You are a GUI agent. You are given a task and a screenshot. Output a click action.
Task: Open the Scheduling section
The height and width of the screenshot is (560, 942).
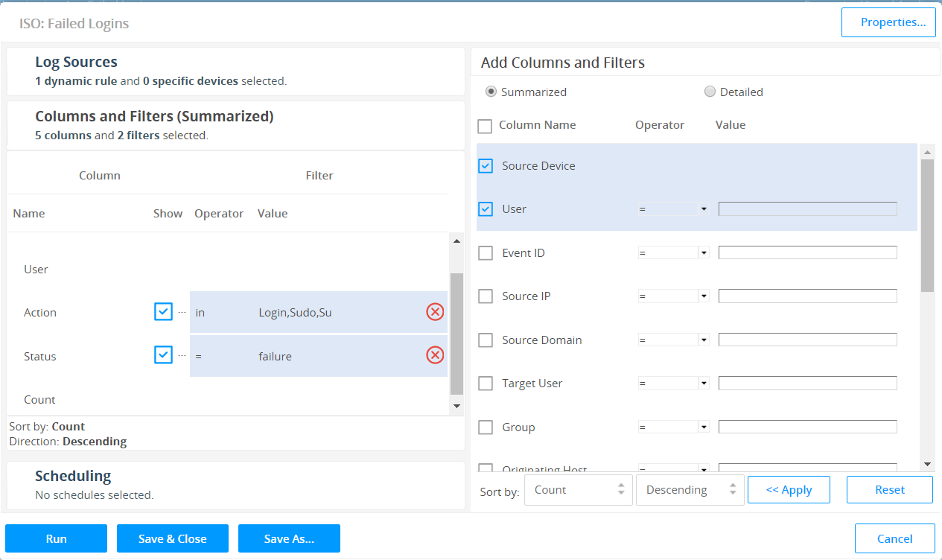click(x=73, y=476)
